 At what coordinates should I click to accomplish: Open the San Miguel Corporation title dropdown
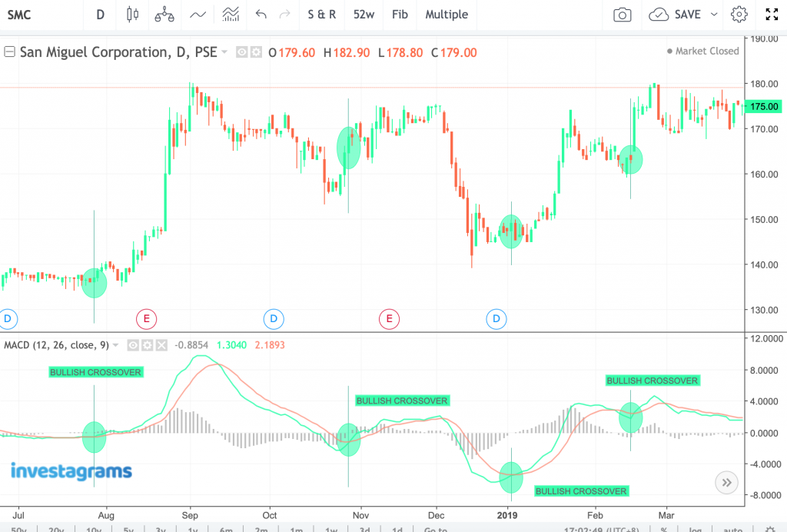click(224, 52)
